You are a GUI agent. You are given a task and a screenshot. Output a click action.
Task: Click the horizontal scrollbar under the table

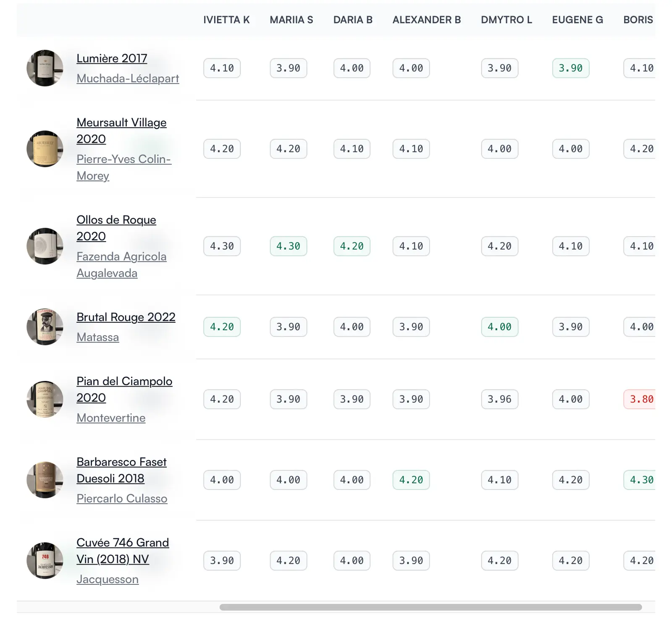click(430, 607)
